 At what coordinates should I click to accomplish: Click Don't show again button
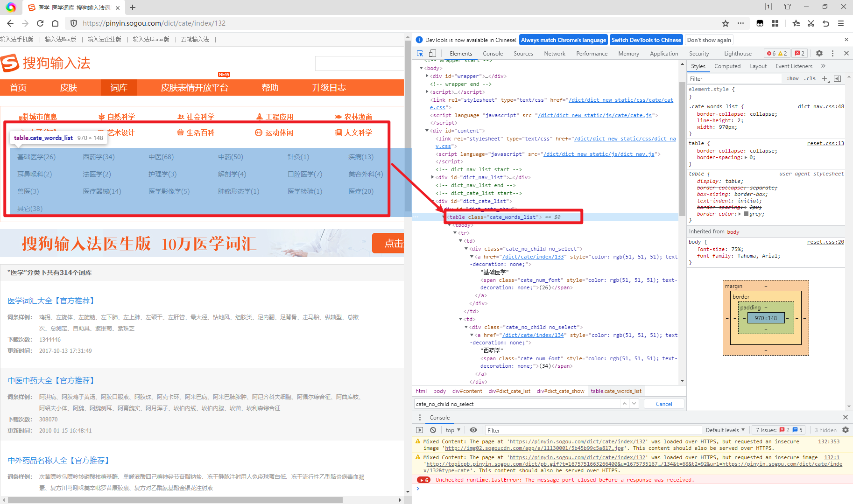[x=709, y=40]
